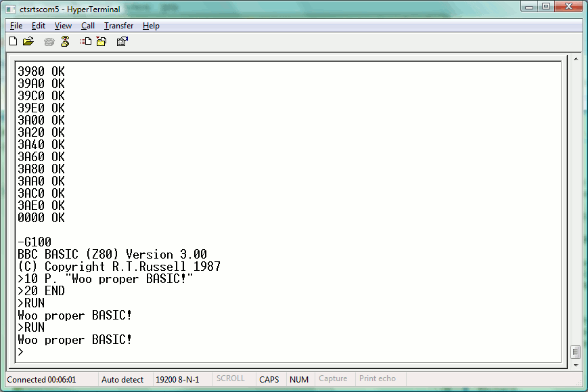Viewport: 588px width, 392px height.
Task: Click the scroll up arrow of terminal scrollbar
Action: pyautogui.click(x=576, y=60)
